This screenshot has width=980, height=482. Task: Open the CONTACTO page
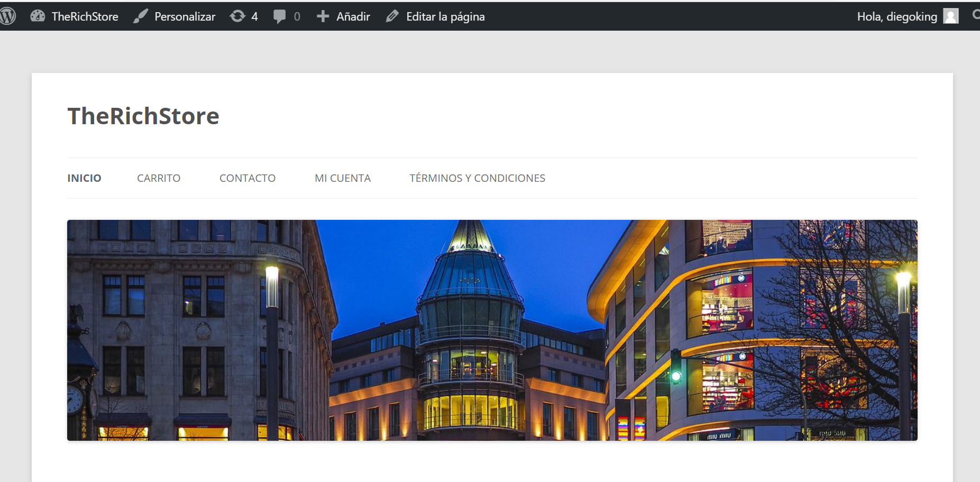click(x=248, y=178)
